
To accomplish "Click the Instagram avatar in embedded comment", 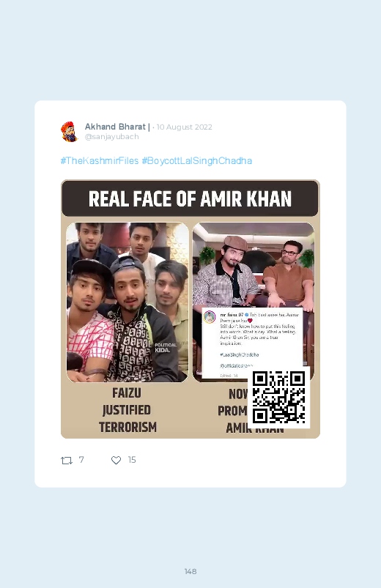I will pyautogui.click(x=210, y=317).
